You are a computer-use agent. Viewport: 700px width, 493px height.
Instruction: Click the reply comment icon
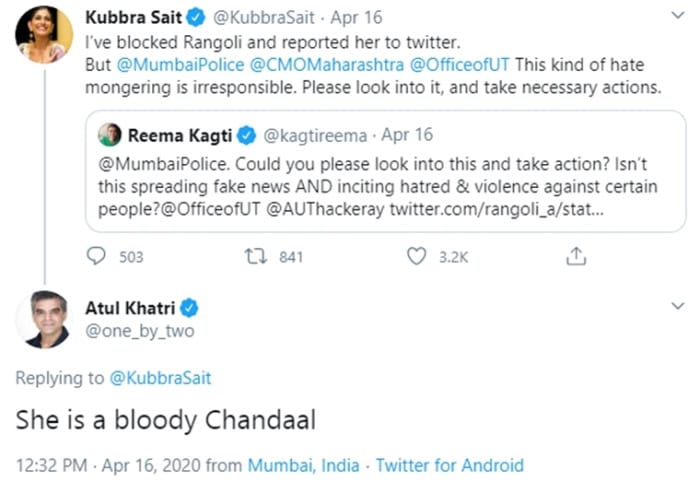(x=96, y=257)
